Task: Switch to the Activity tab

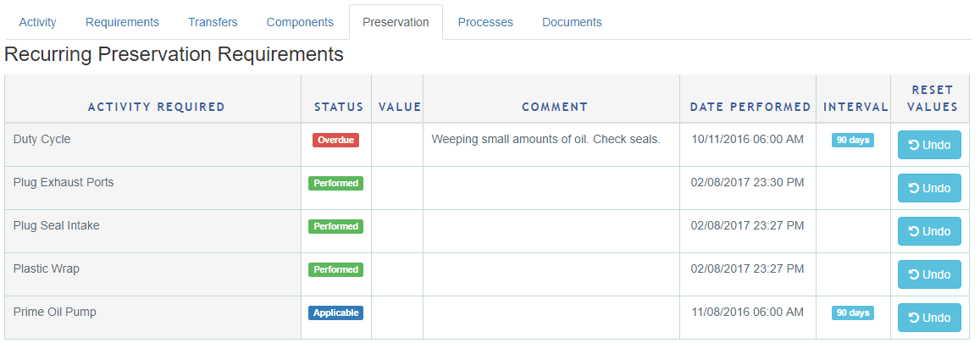Action: click(37, 23)
